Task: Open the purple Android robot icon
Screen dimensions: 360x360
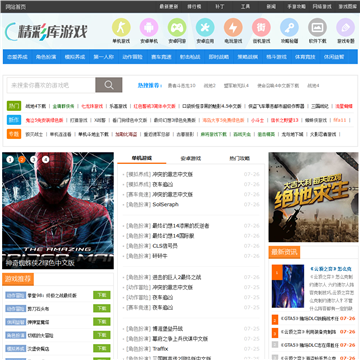Action: pos(149,27)
